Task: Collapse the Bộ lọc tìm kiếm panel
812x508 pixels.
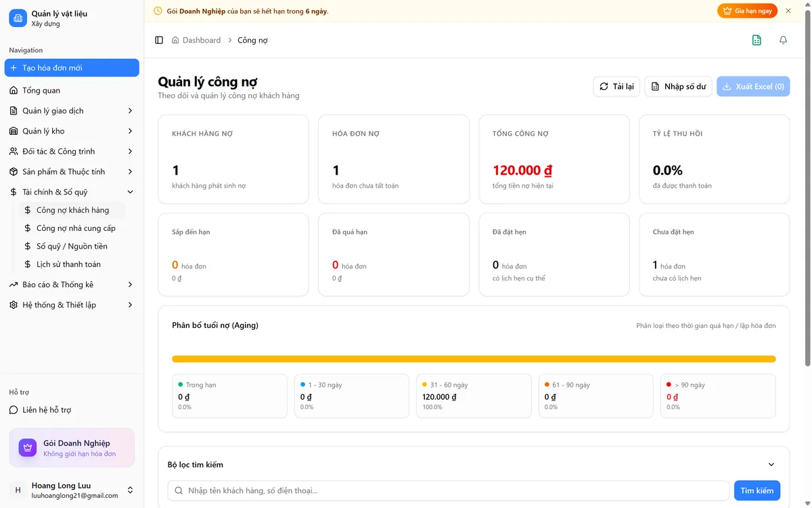Action: pyautogui.click(x=771, y=465)
